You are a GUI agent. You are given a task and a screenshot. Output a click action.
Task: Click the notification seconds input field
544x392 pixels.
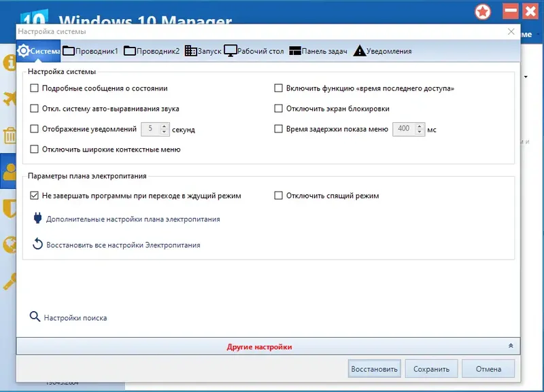tap(151, 129)
